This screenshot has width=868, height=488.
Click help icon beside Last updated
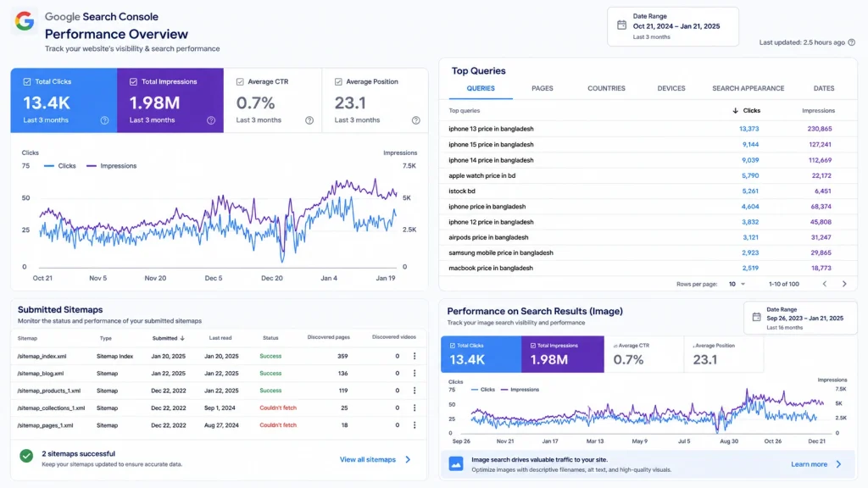(851, 42)
